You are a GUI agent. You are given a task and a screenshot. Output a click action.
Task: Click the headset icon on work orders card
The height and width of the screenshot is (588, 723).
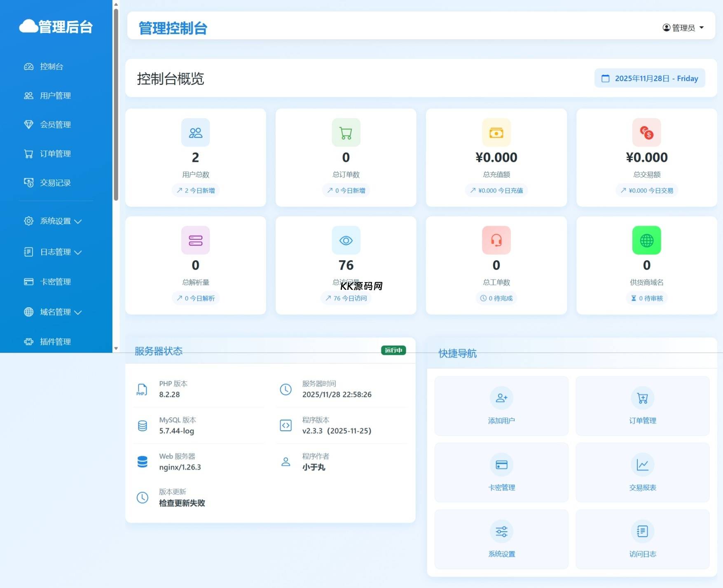click(x=496, y=240)
